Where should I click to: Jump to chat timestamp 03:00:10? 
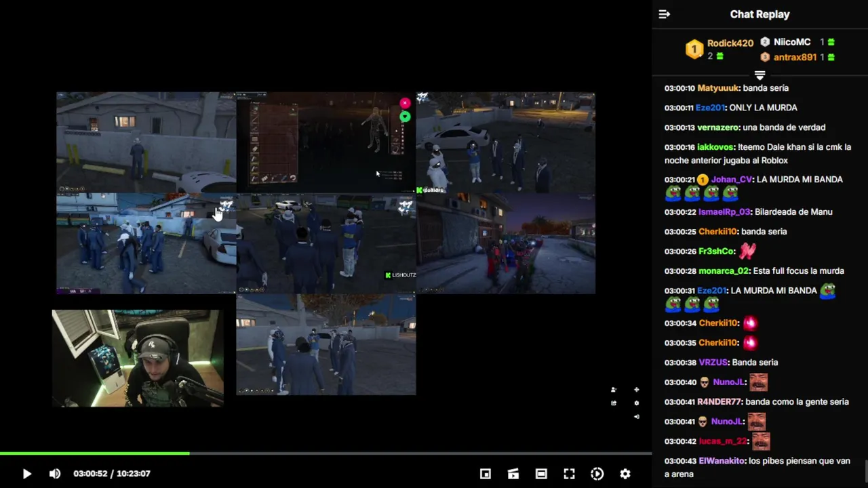pyautogui.click(x=679, y=88)
